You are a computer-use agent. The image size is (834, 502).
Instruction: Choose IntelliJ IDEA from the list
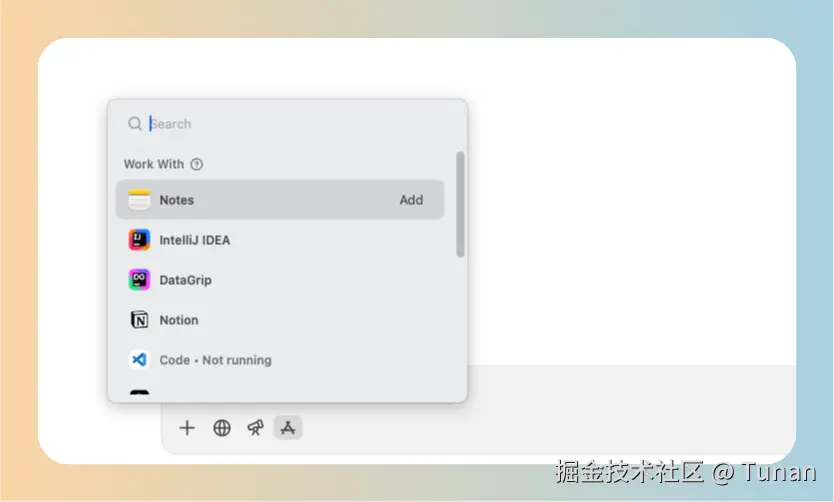coord(280,240)
